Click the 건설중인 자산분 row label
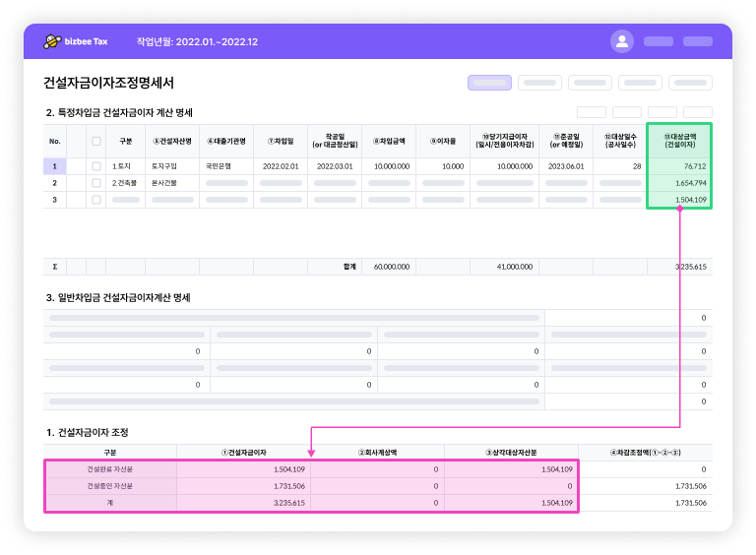Viewport: 756px width, 555px height. (109, 486)
